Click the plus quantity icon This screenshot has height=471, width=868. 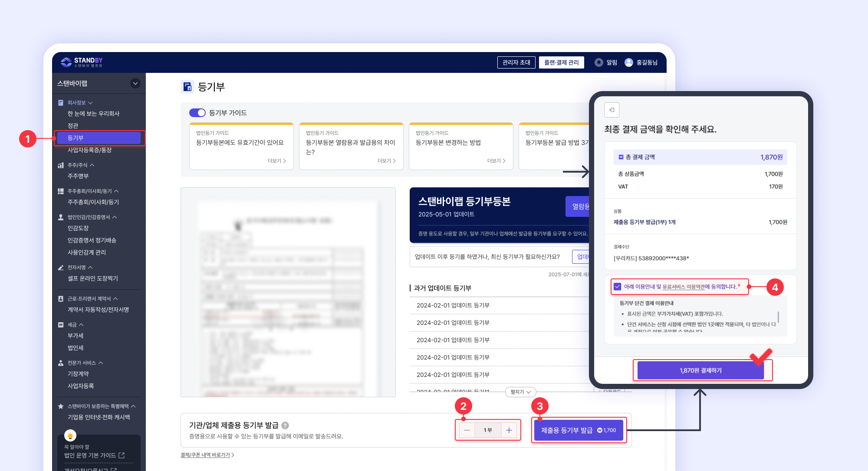pos(509,430)
